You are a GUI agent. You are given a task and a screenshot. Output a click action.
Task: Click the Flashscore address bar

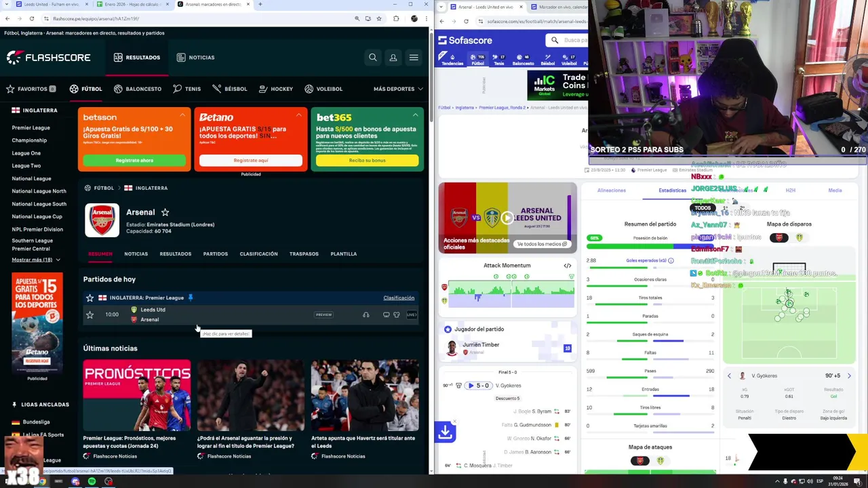198,18
